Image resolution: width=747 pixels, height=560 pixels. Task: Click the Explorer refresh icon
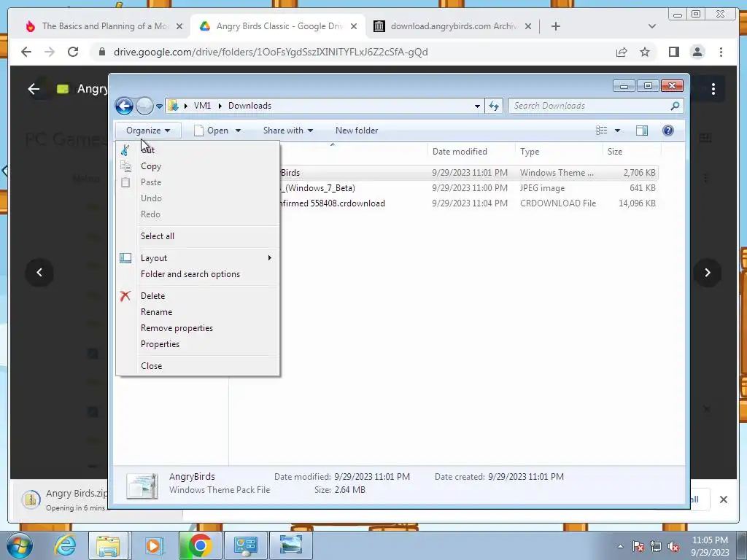click(x=494, y=106)
